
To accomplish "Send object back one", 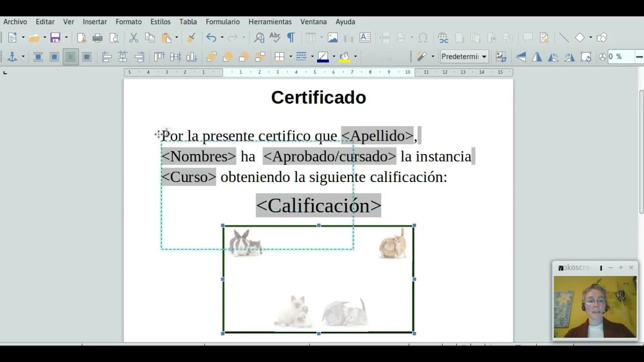I will tap(244, 57).
